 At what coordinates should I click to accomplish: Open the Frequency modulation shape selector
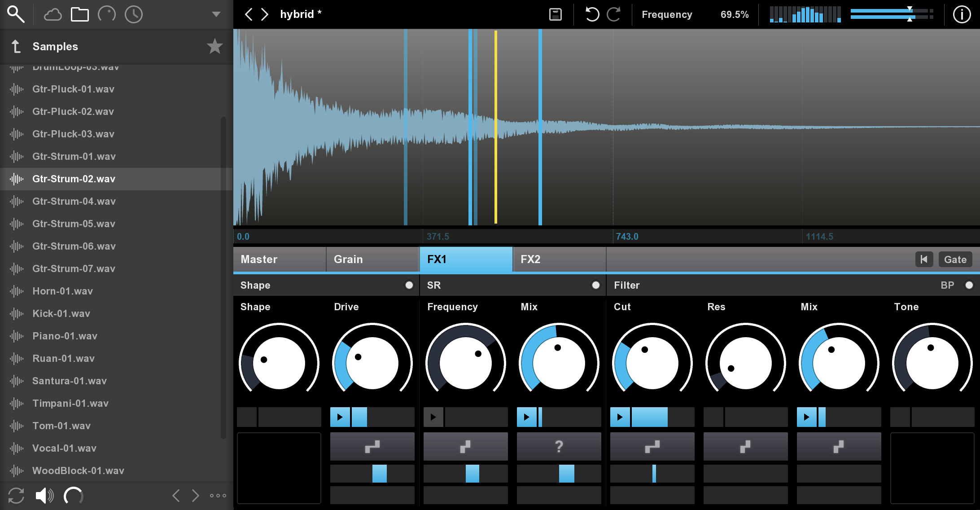[x=466, y=446]
